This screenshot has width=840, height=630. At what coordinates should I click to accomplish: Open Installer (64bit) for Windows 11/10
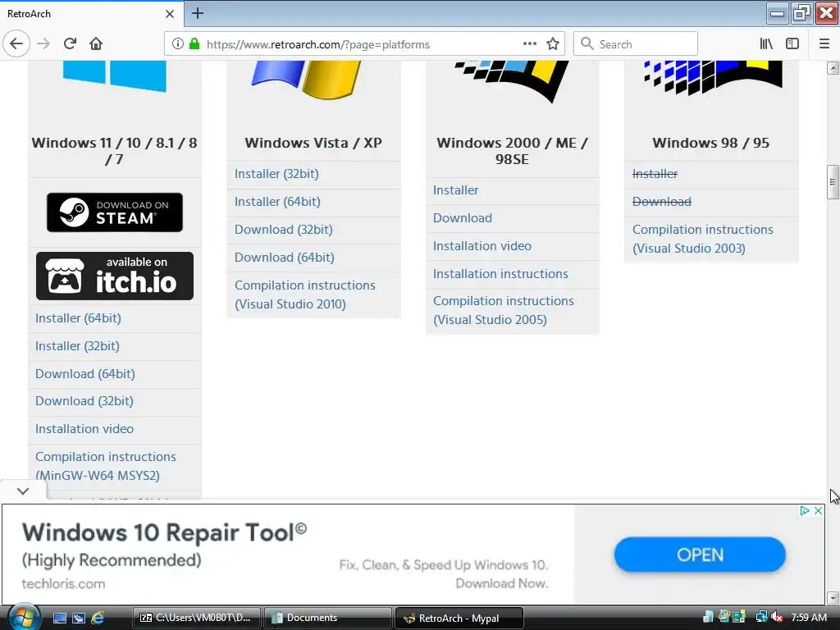[78, 318]
